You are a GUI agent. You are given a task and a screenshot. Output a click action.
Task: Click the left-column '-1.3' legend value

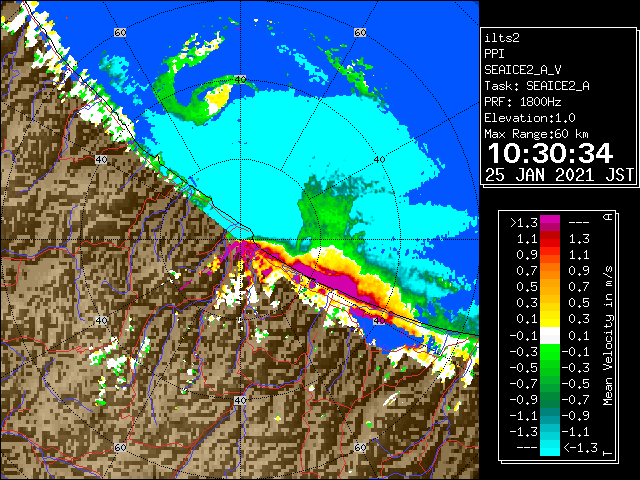click(x=524, y=432)
